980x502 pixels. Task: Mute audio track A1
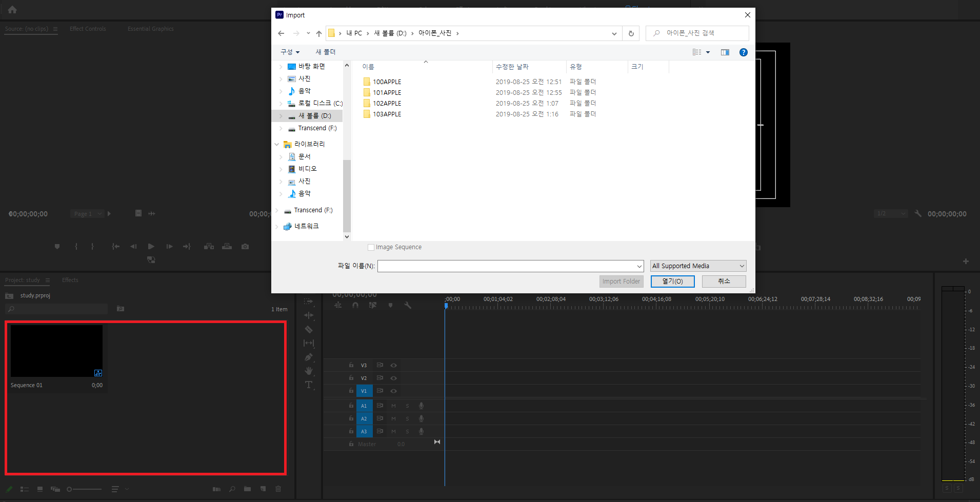393,406
